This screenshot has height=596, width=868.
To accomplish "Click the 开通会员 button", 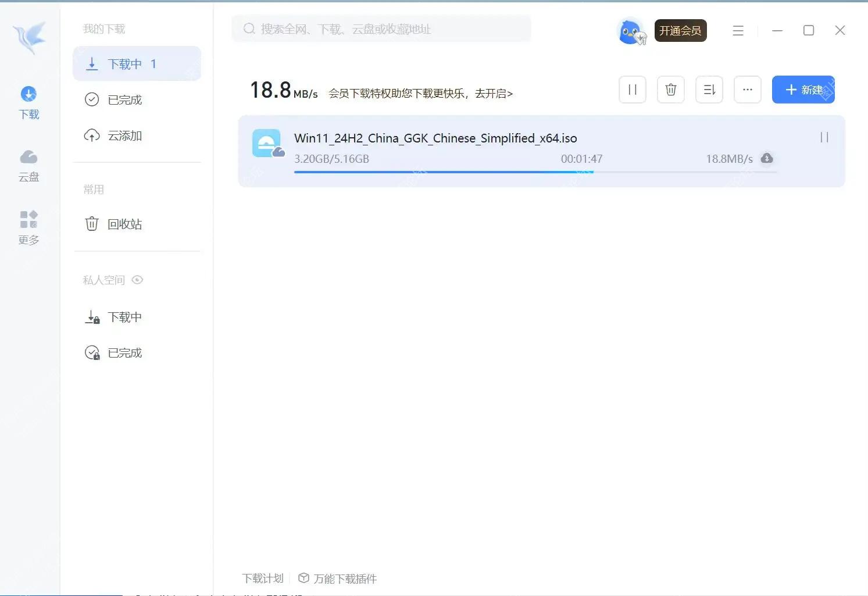I will tap(680, 30).
